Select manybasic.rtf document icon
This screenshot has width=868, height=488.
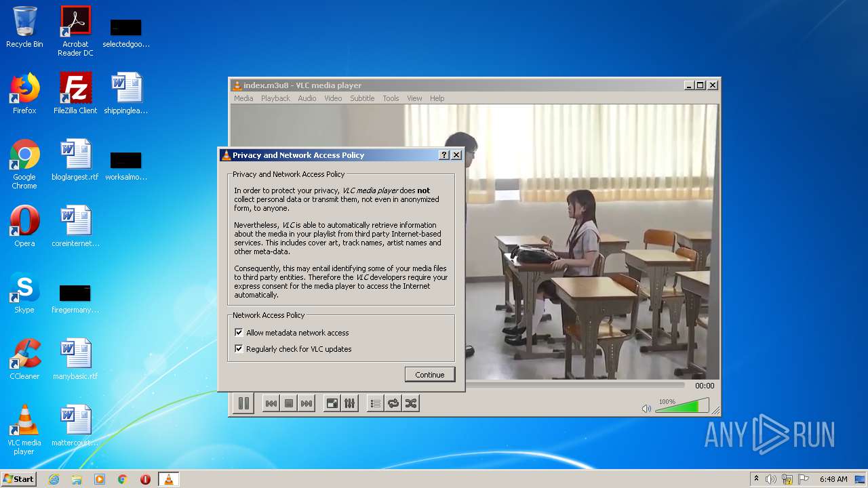coord(75,359)
